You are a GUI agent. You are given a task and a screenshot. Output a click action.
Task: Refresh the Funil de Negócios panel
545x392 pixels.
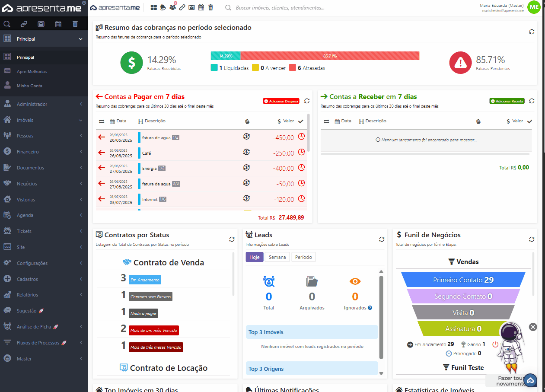pos(532,239)
